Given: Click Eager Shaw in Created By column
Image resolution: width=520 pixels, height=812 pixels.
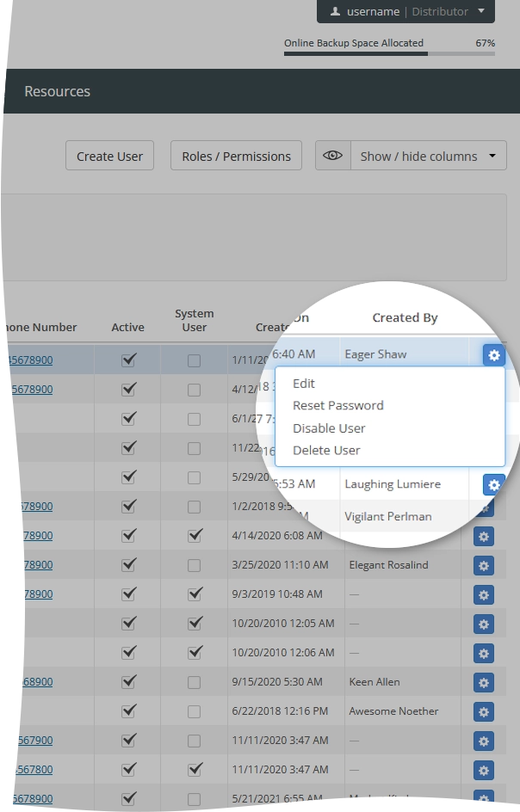Looking at the screenshot, I should pos(376,354).
